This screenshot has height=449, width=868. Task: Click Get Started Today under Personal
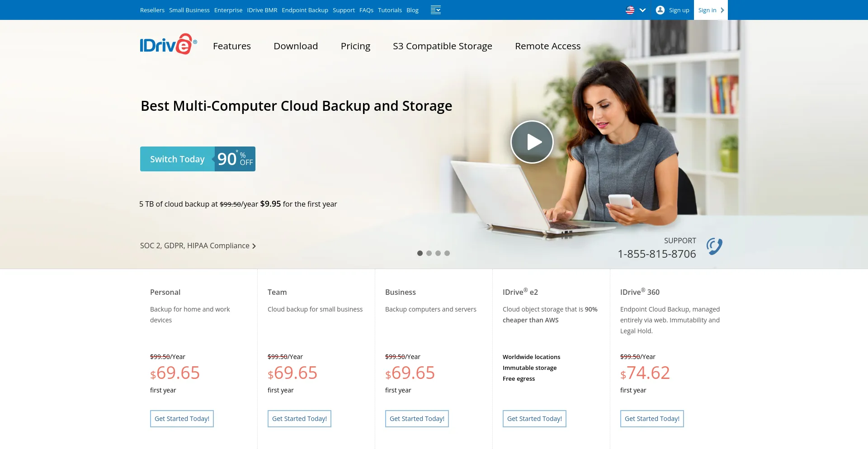click(x=182, y=419)
